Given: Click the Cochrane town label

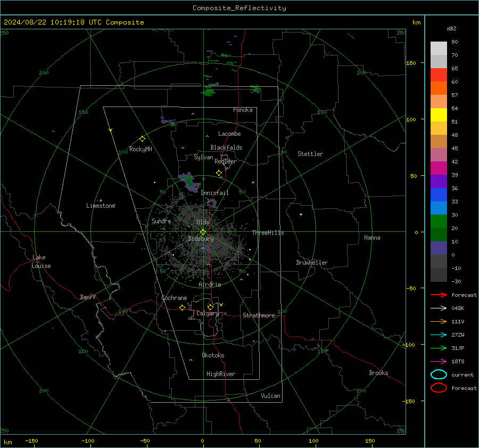Looking at the screenshot, I should (x=174, y=298).
